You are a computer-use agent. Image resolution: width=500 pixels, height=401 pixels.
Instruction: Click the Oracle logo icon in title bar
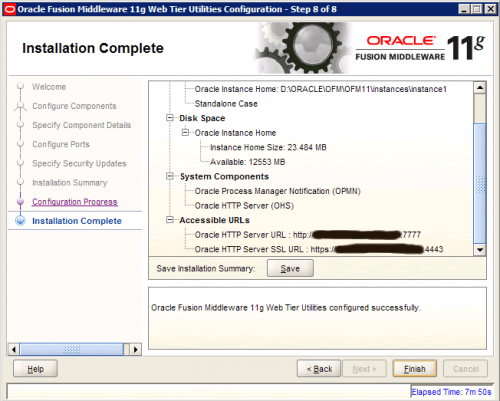point(10,9)
